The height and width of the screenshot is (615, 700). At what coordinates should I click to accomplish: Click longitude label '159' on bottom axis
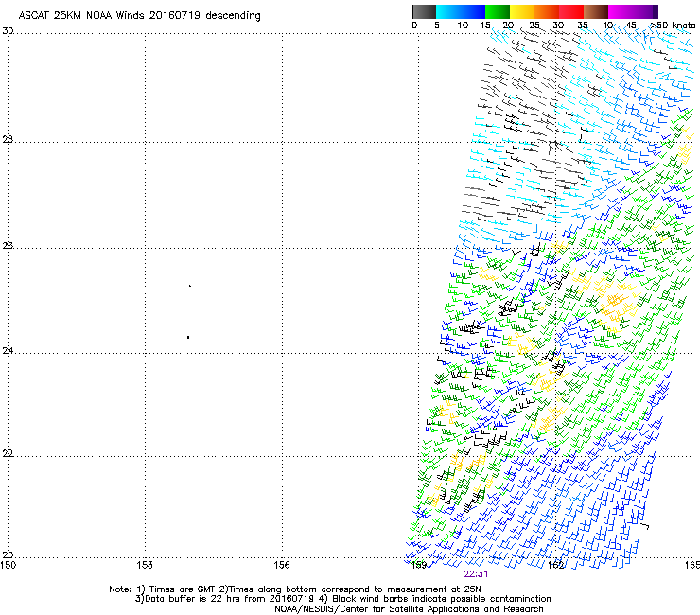pyautogui.click(x=419, y=565)
